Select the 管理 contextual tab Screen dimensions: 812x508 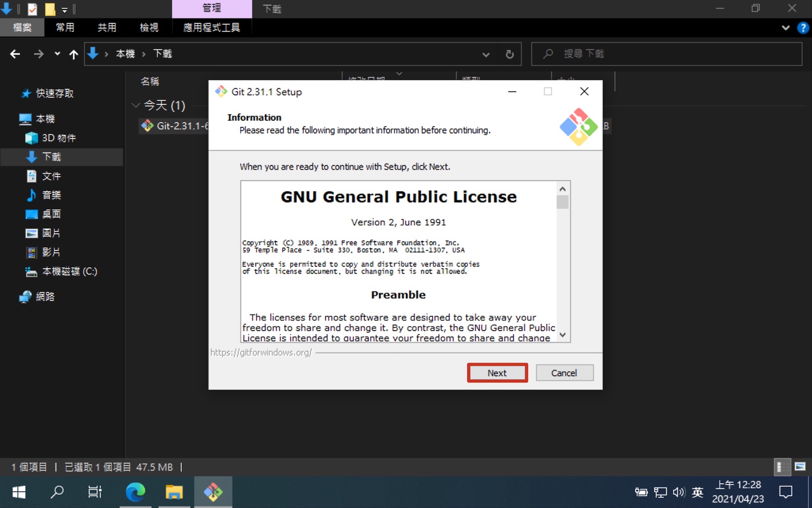pyautogui.click(x=211, y=8)
